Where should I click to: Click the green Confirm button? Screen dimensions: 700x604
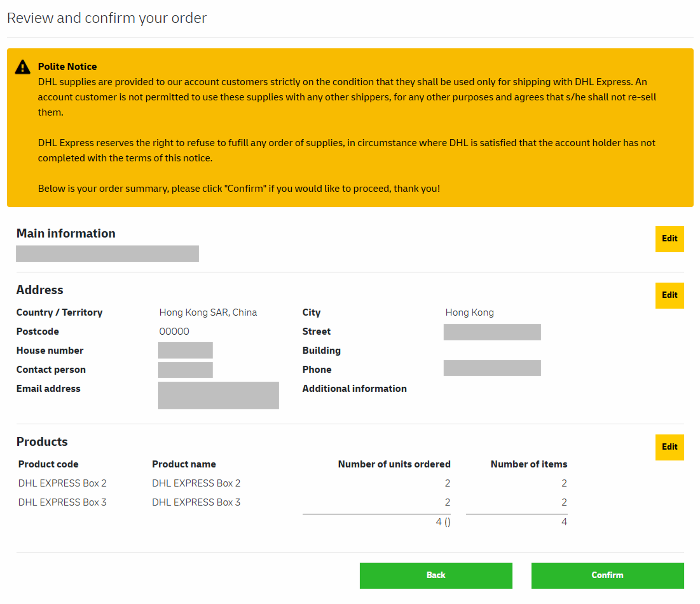(607, 575)
